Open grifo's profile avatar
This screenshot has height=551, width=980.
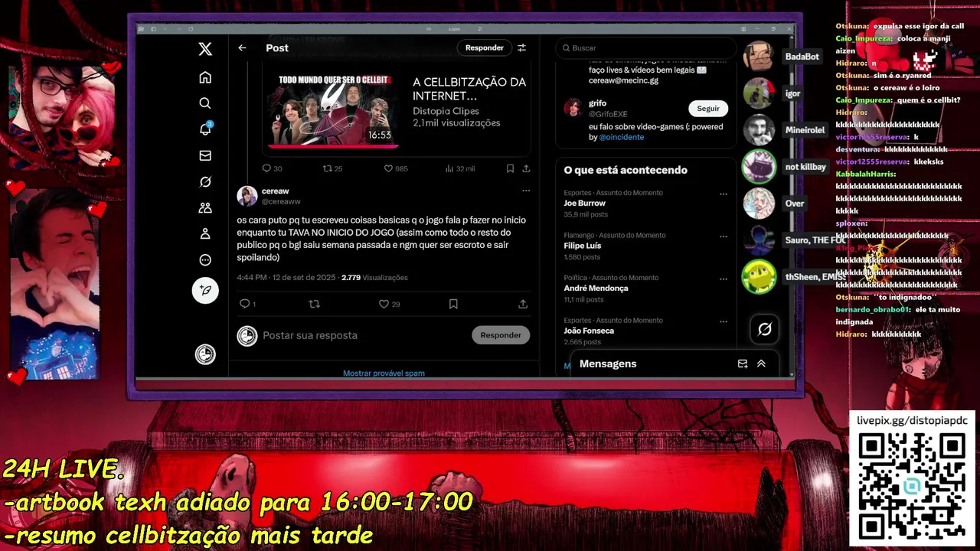(573, 107)
